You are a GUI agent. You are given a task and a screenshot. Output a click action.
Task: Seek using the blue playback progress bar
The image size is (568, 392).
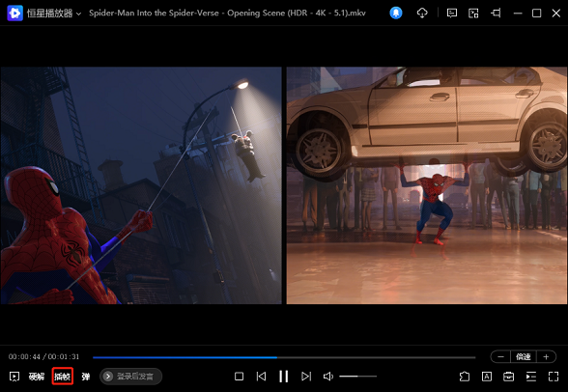[x=284, y=357]
